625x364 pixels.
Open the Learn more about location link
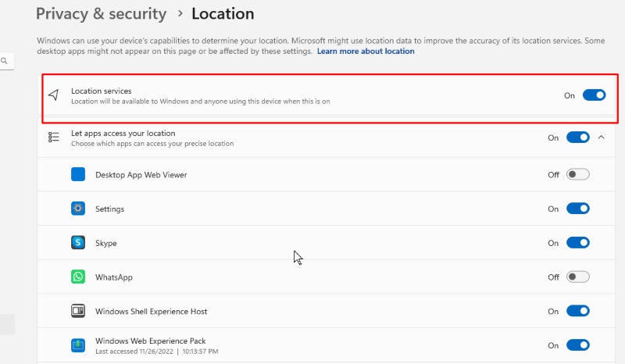366,51
